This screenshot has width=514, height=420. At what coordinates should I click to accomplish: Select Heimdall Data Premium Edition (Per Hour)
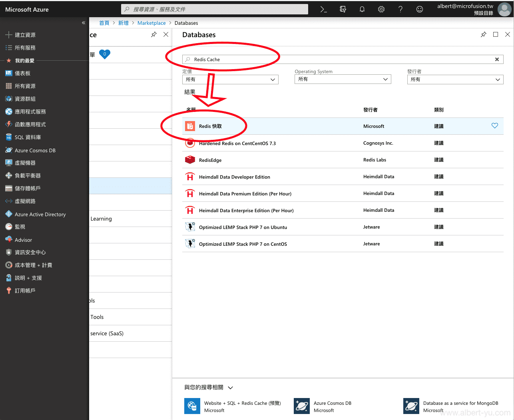click(x=343, y=193)
